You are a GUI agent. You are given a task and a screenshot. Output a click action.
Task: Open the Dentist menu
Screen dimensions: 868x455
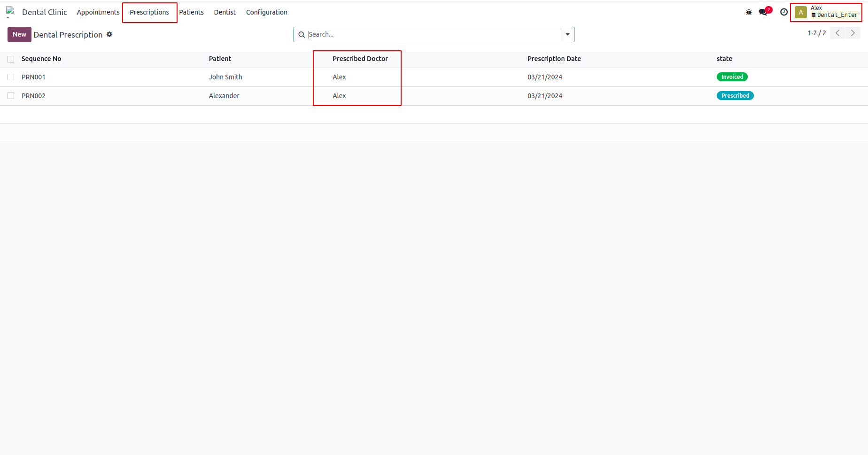pos(225,12)
